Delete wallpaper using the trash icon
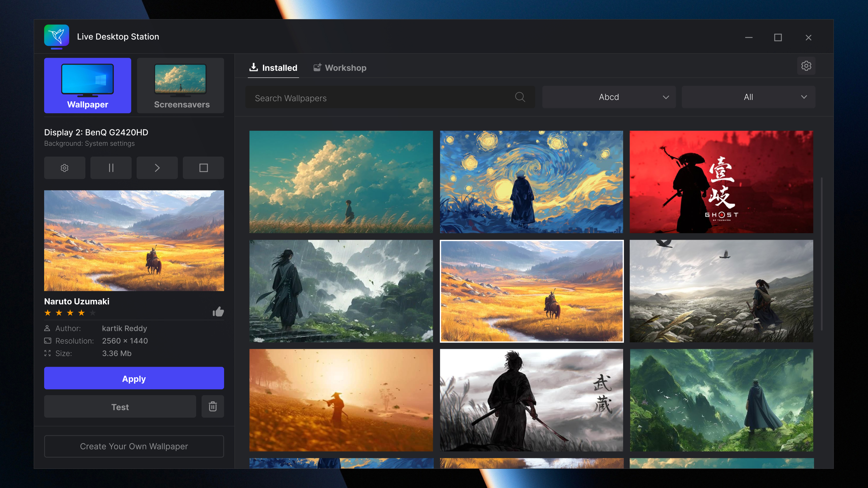Image resolution: width=868 pixels, height=488 pixels. [x=213, y=406]
